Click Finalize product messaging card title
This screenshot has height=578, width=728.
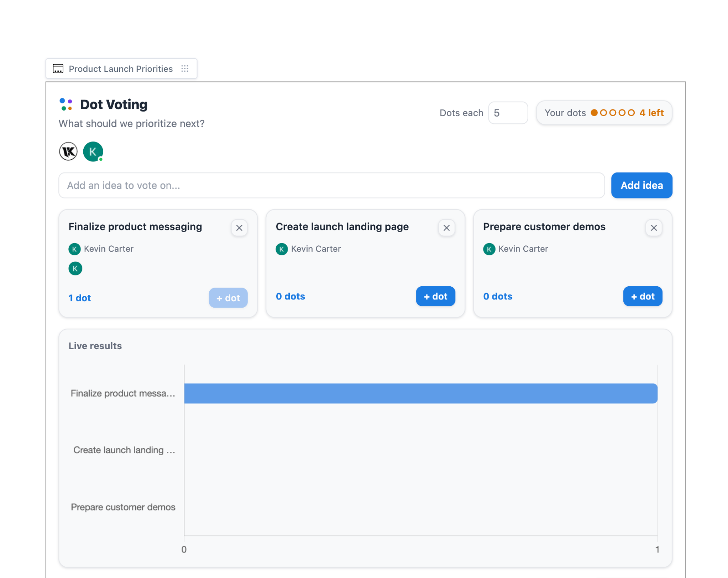pyautogui.click(x=135, y=227)
